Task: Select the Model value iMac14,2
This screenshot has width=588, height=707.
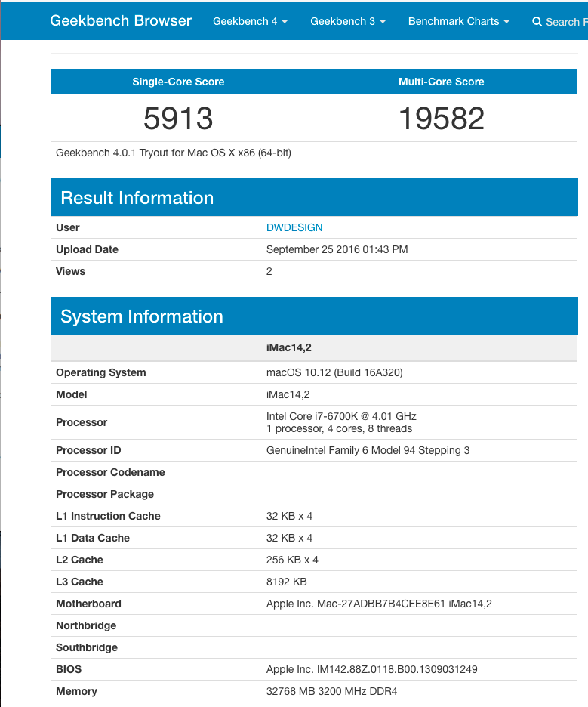Action: [288, 394]
